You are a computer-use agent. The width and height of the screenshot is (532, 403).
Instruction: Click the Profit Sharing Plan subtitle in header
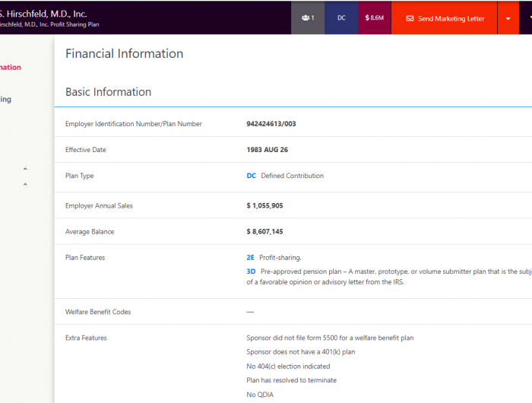(49, 24)
